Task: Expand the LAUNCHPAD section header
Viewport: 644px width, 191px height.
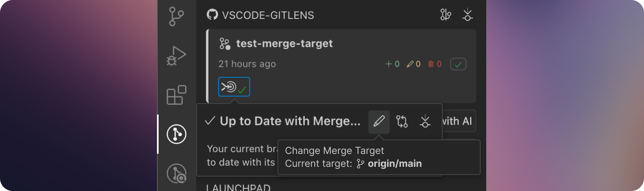Action: point(238,187)
